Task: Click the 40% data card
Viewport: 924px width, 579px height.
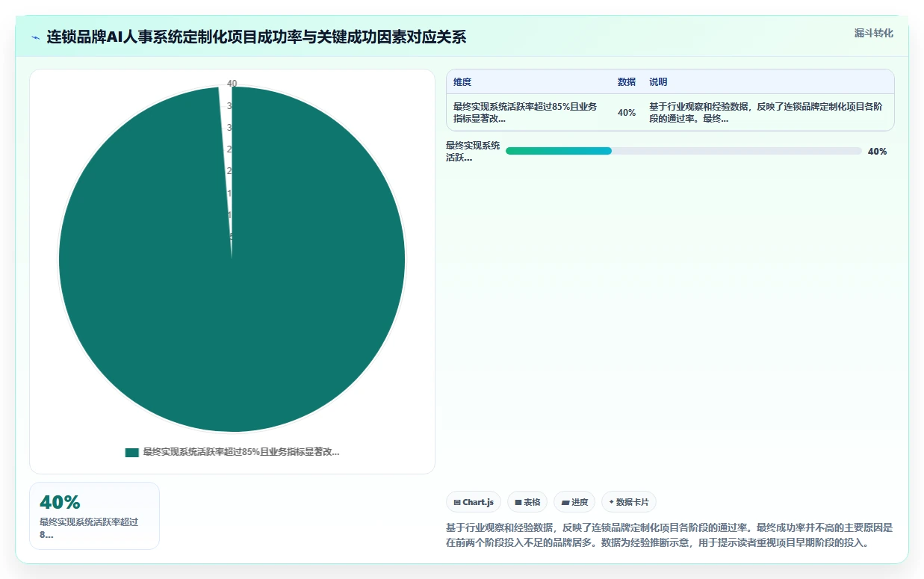Action: [94, 515]
